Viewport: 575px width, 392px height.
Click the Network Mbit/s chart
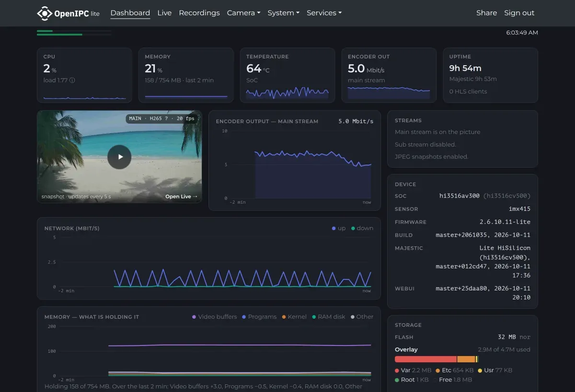(x=209, y=264)
